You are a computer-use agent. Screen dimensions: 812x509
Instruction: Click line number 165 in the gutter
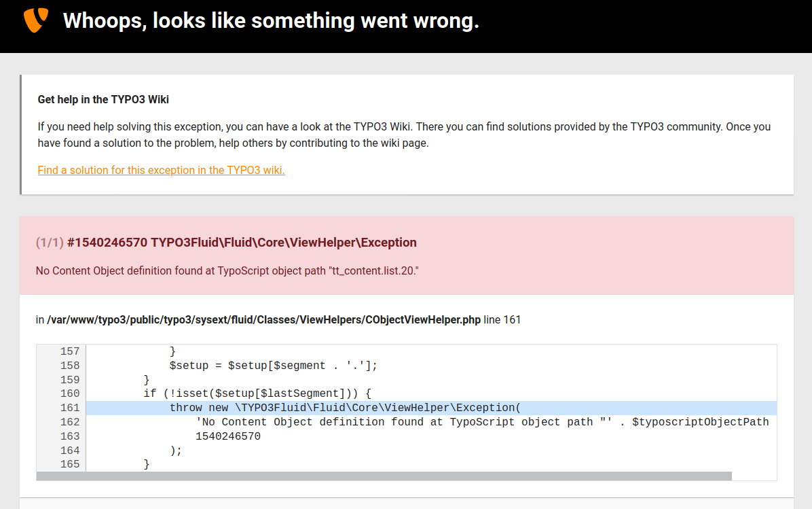click(69, 464)
